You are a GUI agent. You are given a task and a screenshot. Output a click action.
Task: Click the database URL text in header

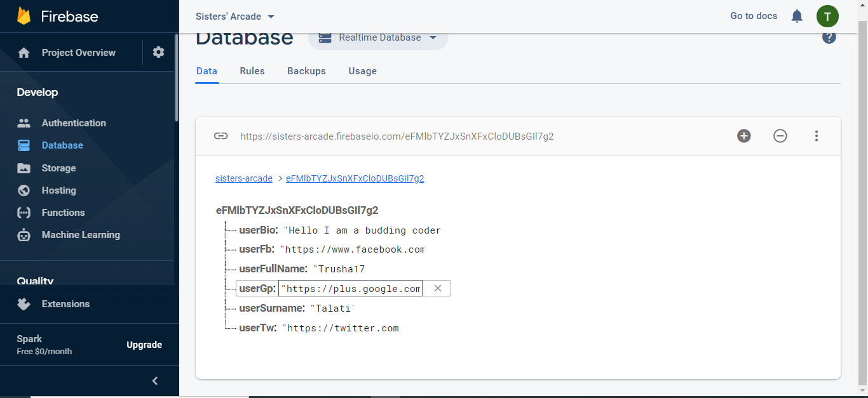(397, 136)
